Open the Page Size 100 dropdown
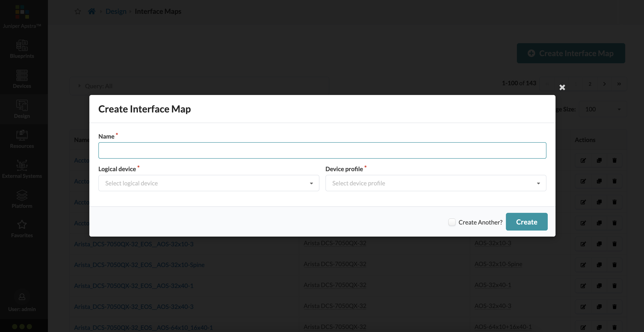 [603, 109]
